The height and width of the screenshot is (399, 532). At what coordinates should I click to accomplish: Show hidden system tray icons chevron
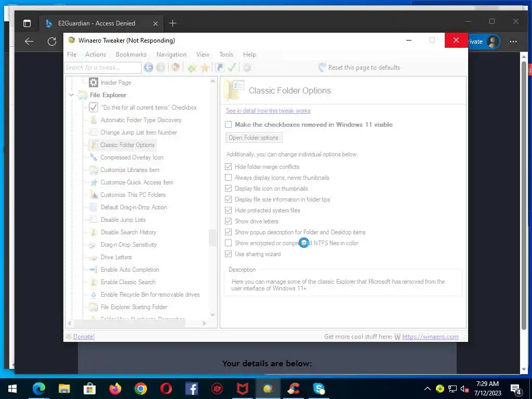pyautogui.click(x=428, y=389)
